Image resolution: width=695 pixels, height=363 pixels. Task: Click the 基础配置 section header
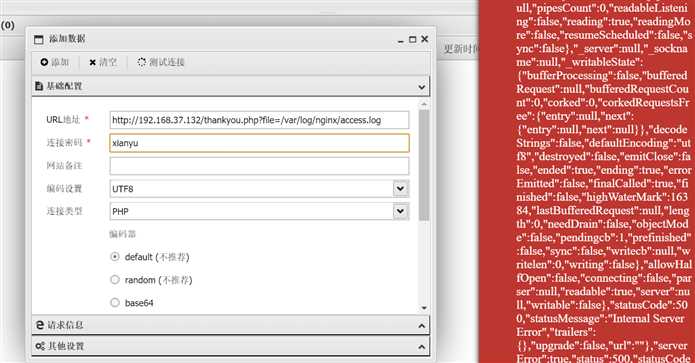[x=231, y=86]
